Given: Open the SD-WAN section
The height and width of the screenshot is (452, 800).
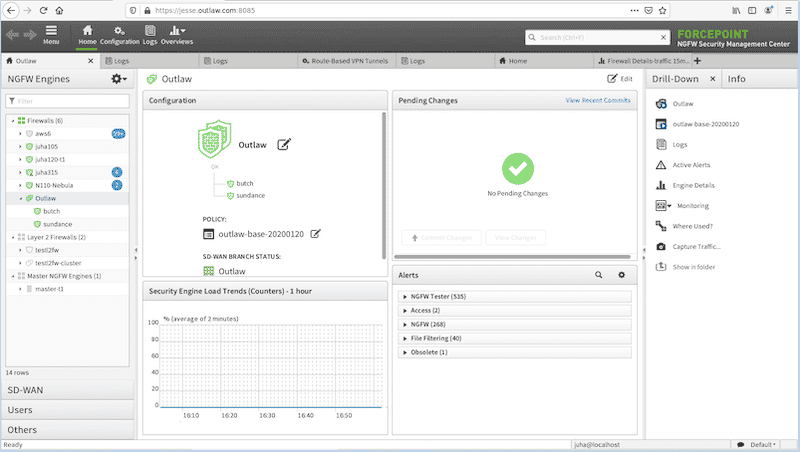Looking at the screenshot, I should coord(67,390).
